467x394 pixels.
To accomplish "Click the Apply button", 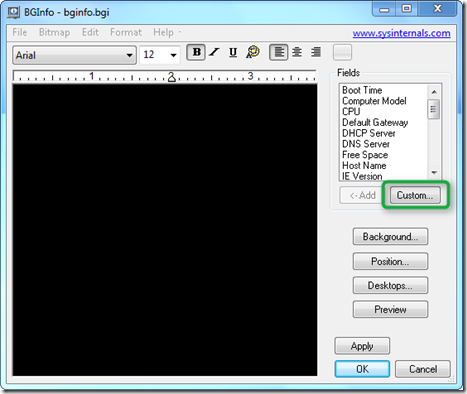I will pyautogui.click(x=362, y=346).
